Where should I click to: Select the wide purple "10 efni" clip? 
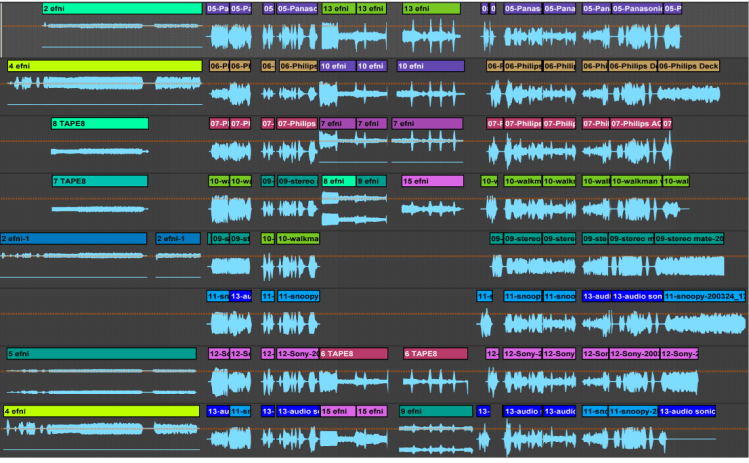(430, 66)
